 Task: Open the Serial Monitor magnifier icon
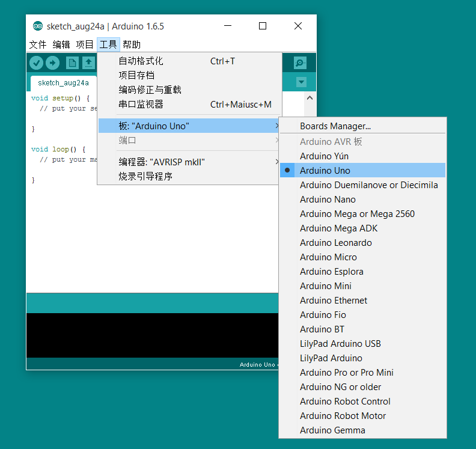coord(299,63)
